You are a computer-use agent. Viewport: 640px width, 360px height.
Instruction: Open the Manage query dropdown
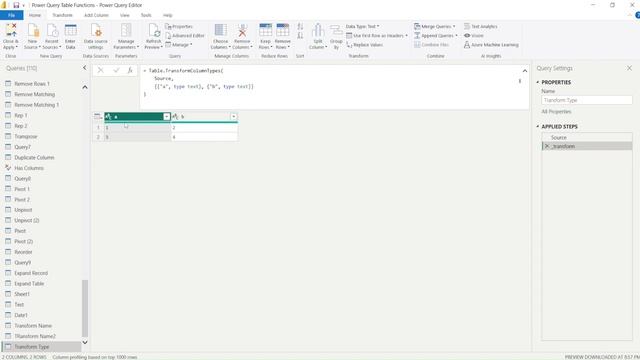click(179, 44)
